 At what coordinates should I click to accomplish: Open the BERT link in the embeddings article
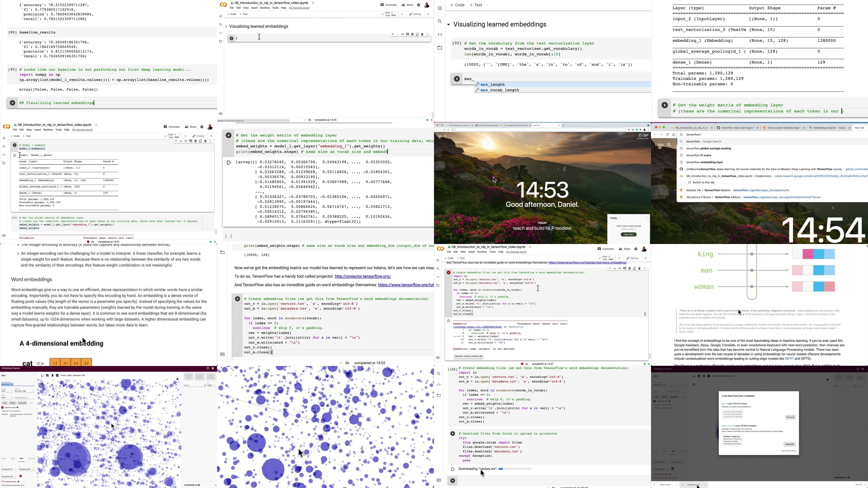789,359
